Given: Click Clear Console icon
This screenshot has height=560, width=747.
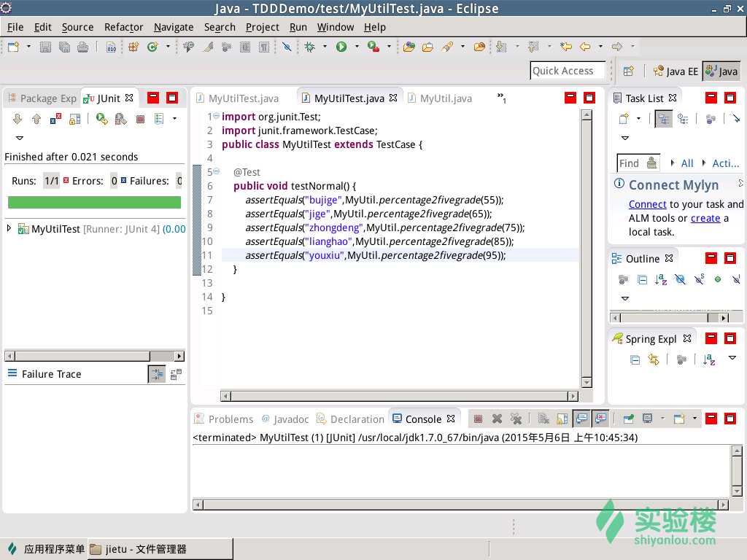Looking at the screenshot, I should click(543, 419).
